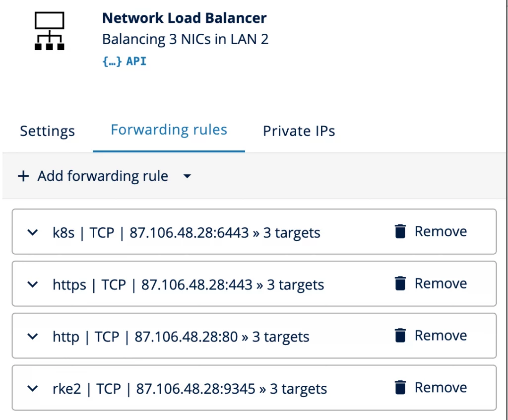508x420 pixels.
Task: Expand the rke2 forwarding rule details
Action: (32, 388)
